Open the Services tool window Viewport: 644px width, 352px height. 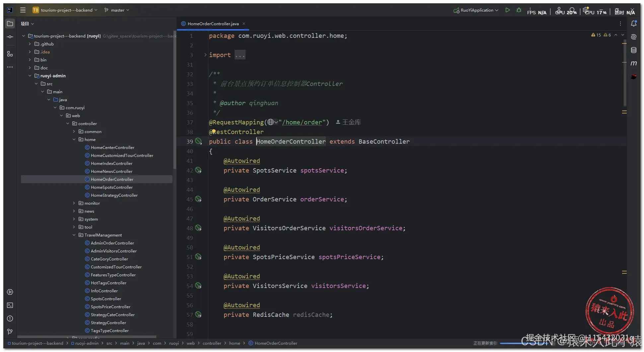click(10, 292)
